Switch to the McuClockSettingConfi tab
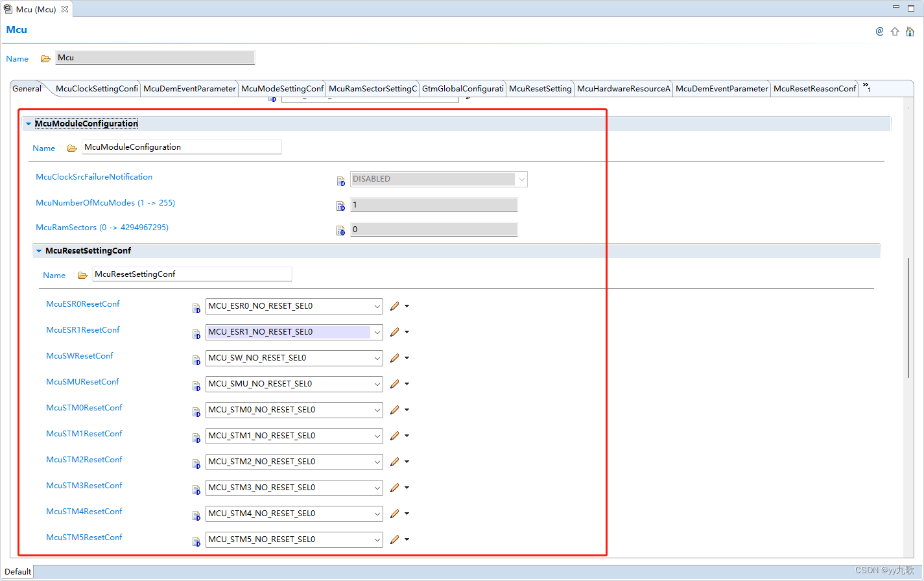Image resolution: width=924 pixels, height=581 pixels. coord(97,89)
